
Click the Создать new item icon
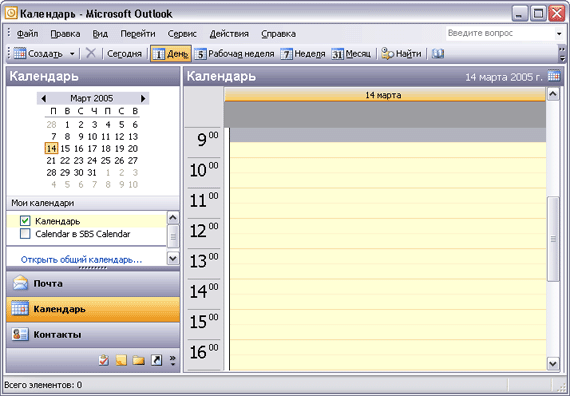pos(20,54)
